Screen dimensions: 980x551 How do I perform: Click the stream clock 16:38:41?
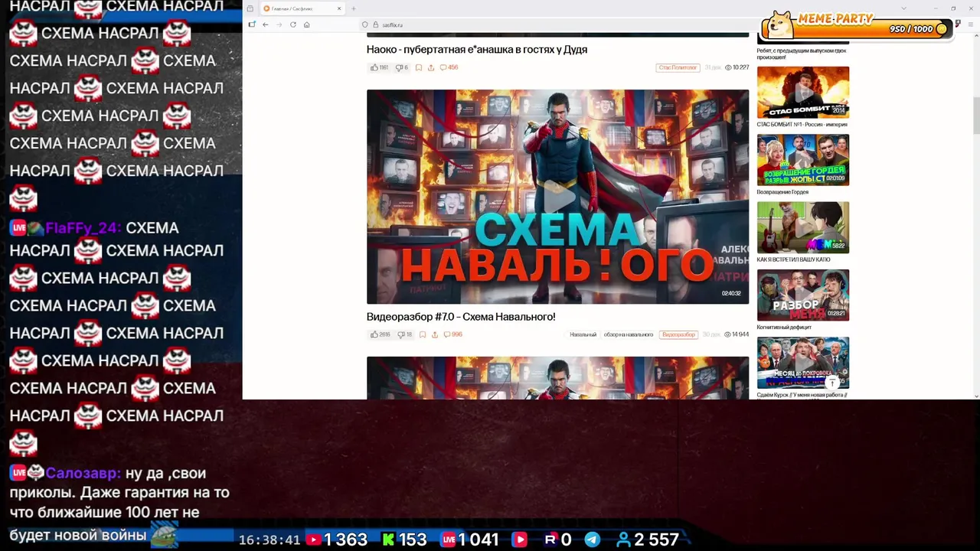(x=269, y=540)
